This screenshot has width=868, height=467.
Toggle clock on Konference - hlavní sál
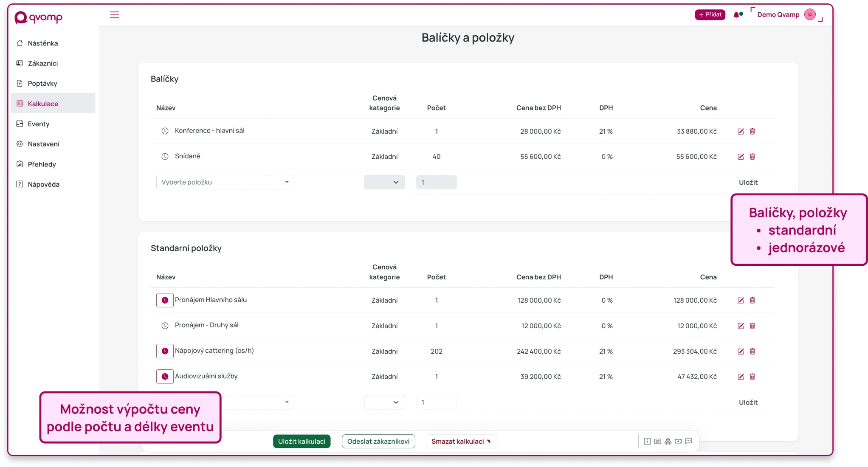tap(165, 131)
